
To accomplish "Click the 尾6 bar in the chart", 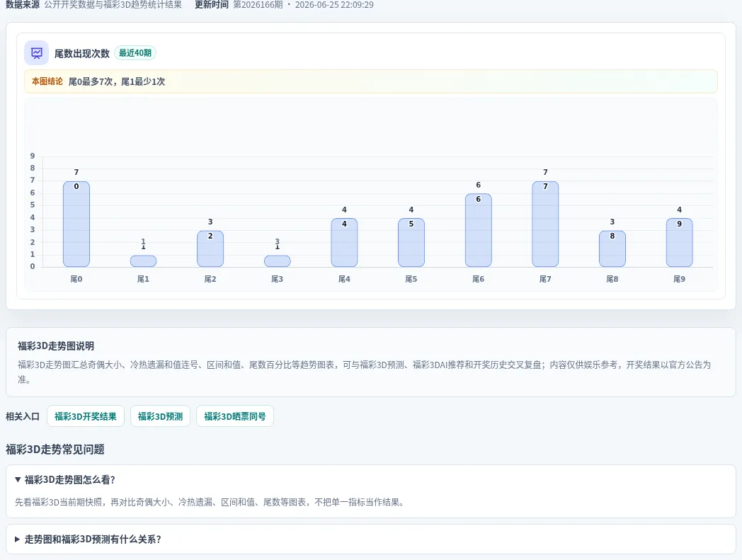I will tap(479, 230).
